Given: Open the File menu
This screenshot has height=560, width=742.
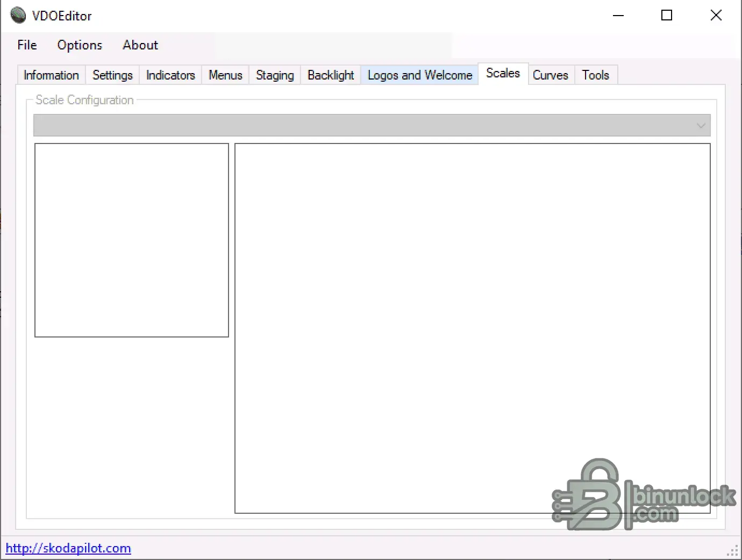Looking at the screenshot, I should tap(27, 45).
